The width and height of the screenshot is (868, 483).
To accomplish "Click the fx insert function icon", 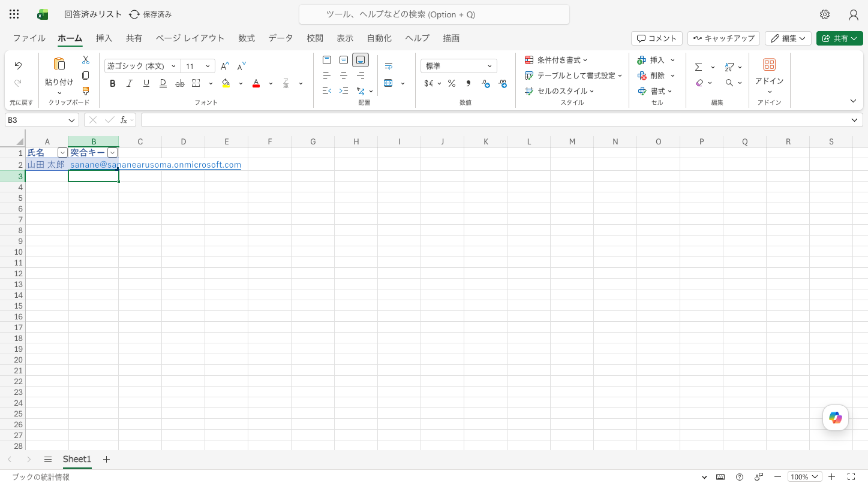I will [124, 120].
